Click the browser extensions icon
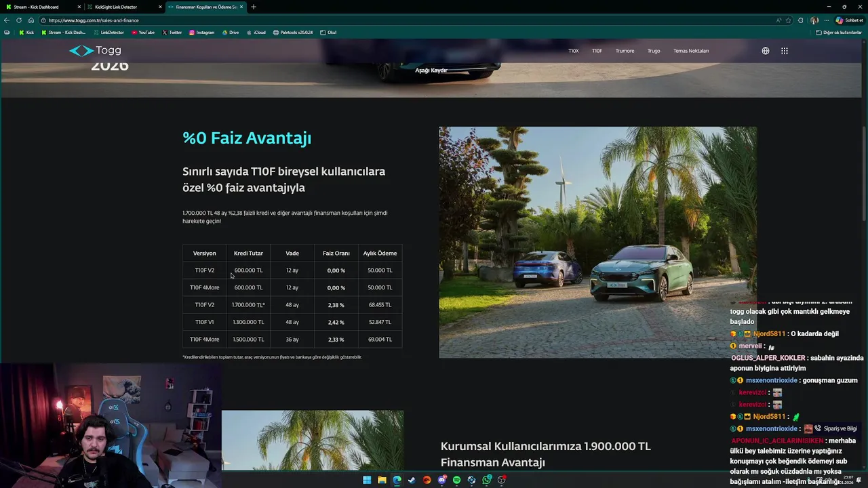This screenshot has height=488, width=868. pos(801,20)
